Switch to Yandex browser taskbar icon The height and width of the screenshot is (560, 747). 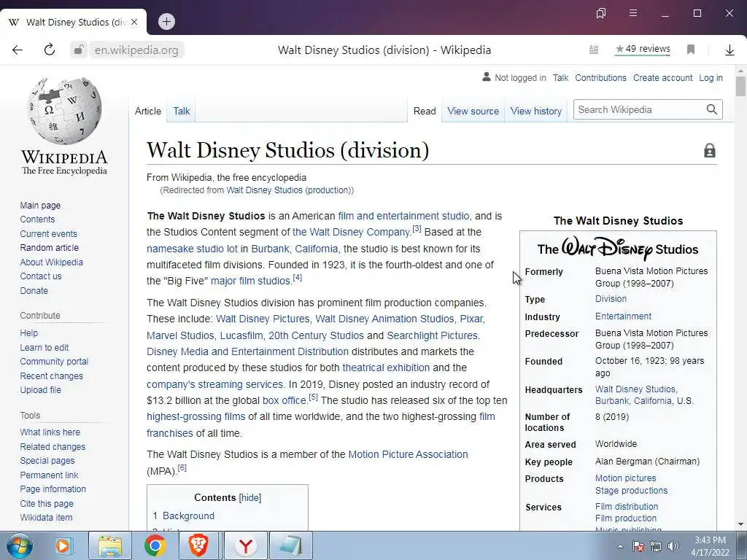pyautogui.click(x=245, y=545)
